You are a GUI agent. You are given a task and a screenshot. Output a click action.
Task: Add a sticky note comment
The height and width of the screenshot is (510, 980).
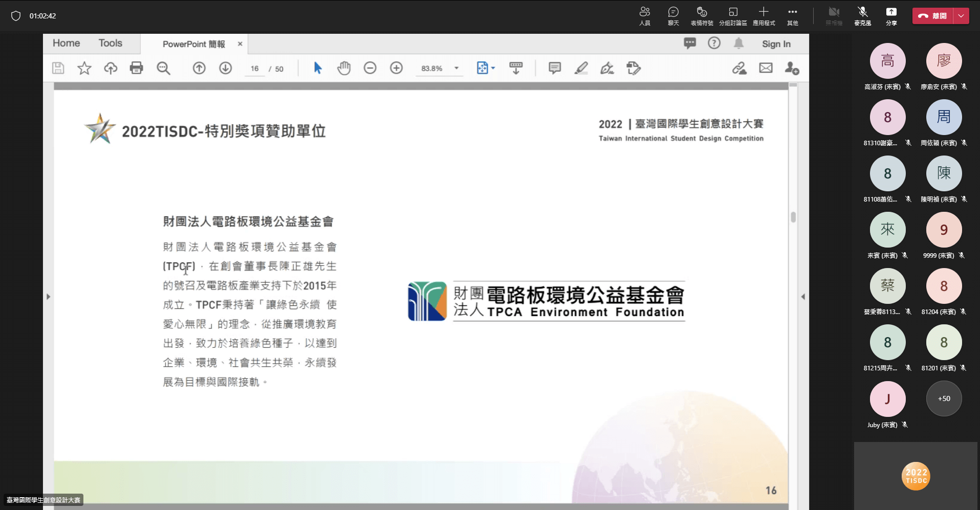click(x=555, y=68)
